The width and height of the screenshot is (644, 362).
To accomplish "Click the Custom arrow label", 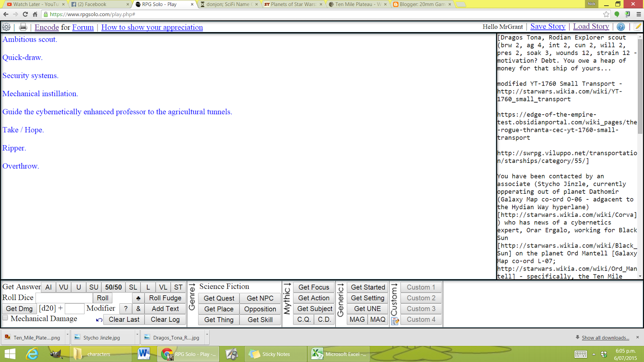I will pos(394,299).
